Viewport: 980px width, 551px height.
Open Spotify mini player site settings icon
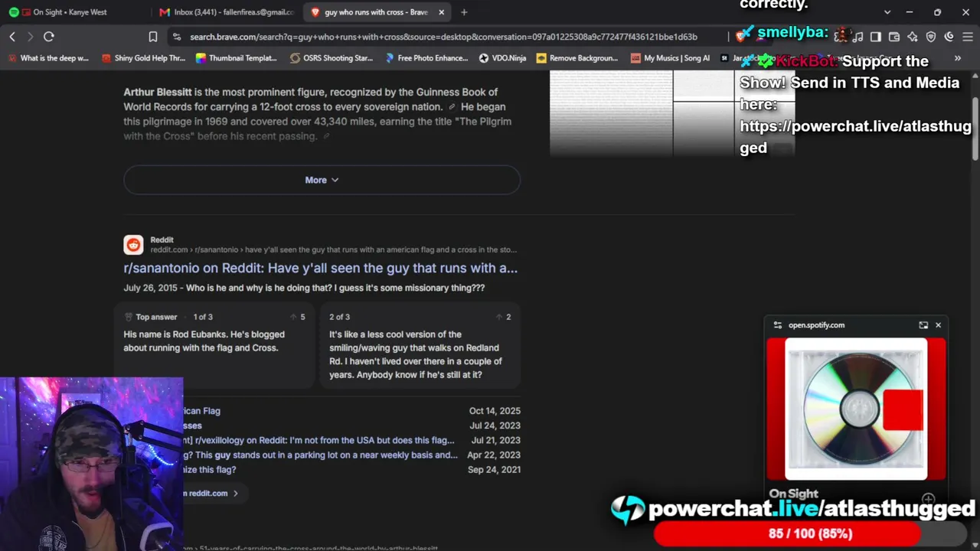tap(778, 325)
